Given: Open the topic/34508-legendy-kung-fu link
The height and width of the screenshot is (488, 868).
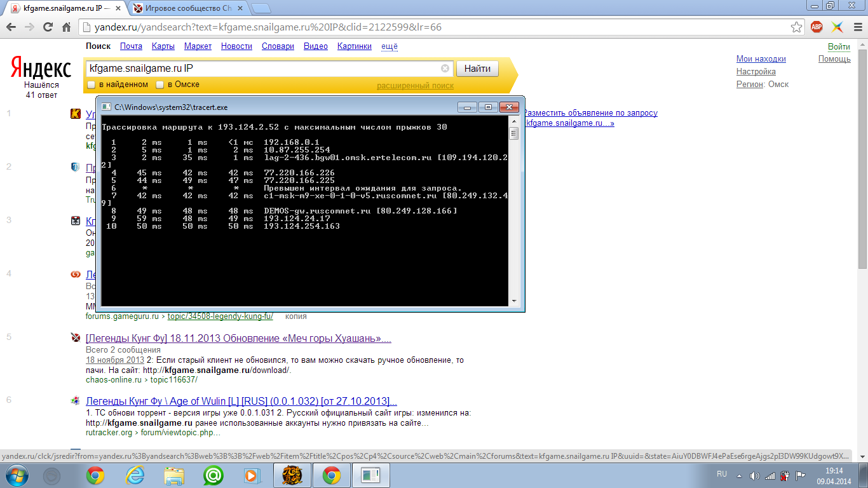Looking at the screenshot, I should tap(220, 316).
